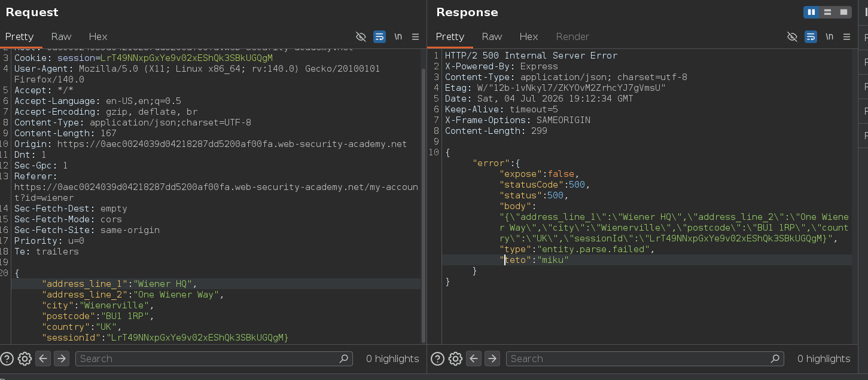Switch to the Request Pretty tab
Viewport: 868px width, 380px height.
tap(19, 36)
